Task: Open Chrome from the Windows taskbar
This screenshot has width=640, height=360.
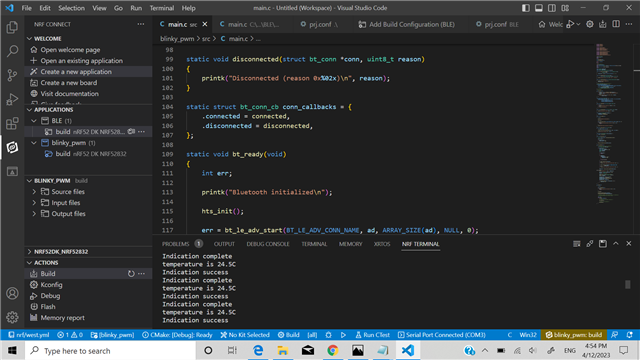Action: click(x=333, y=351)
